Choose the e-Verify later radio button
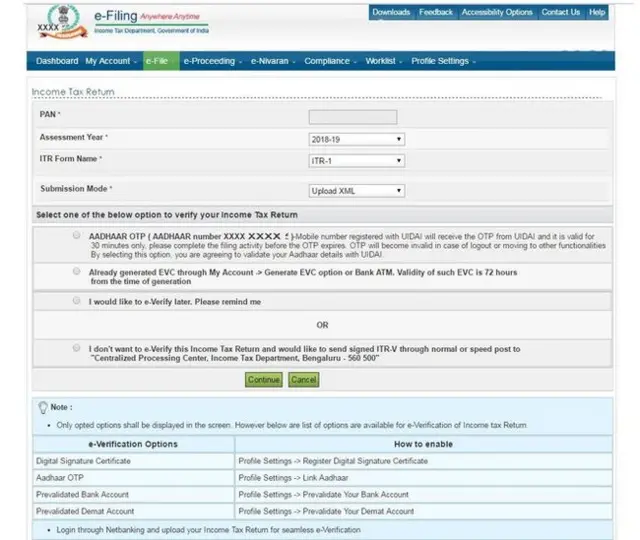This screenshot has height=540, width=640. pos(76,301)
